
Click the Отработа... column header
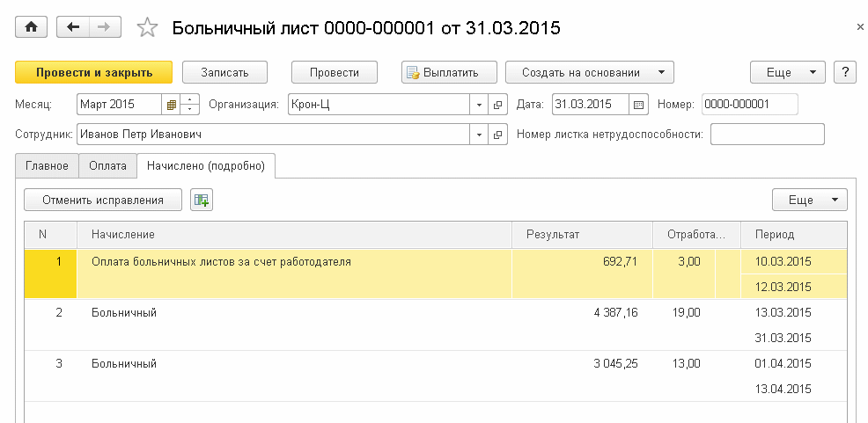click(x=696, y=235)
